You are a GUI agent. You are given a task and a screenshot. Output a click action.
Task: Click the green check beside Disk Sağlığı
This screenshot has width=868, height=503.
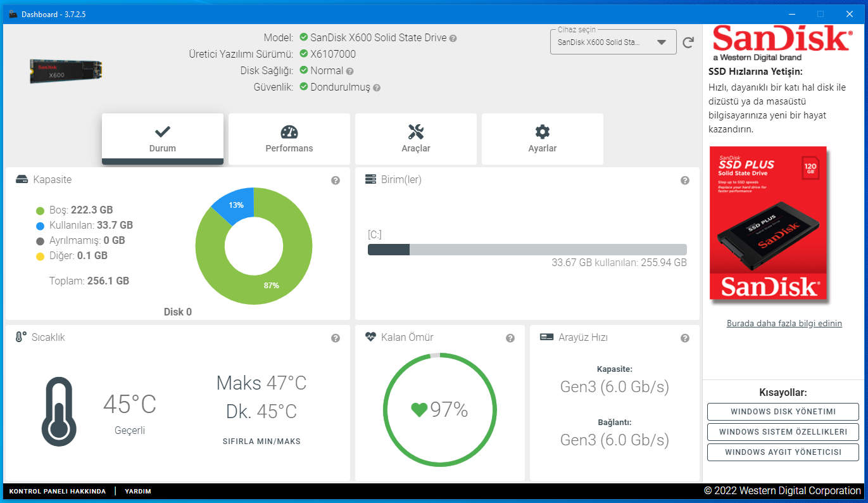point(304,70)
